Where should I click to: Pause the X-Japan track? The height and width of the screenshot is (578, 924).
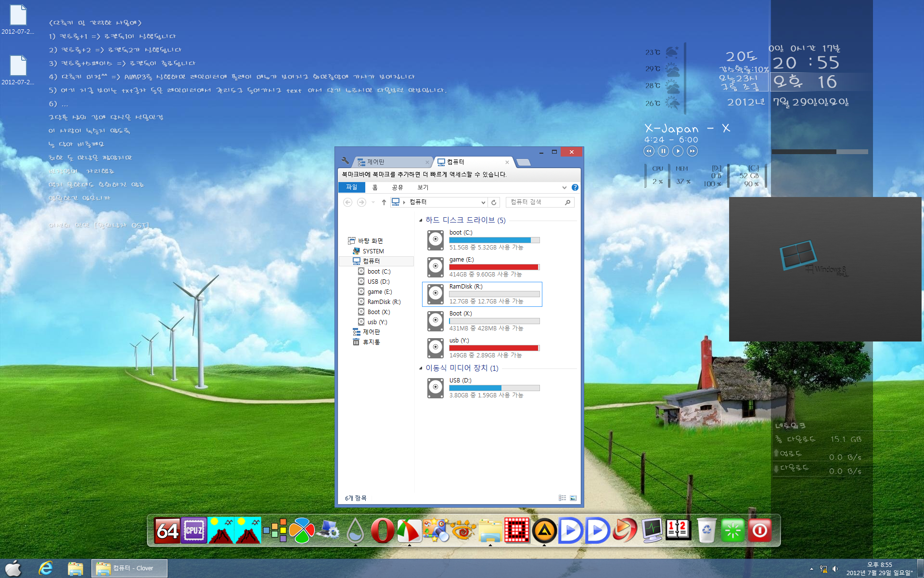[663, 151]
